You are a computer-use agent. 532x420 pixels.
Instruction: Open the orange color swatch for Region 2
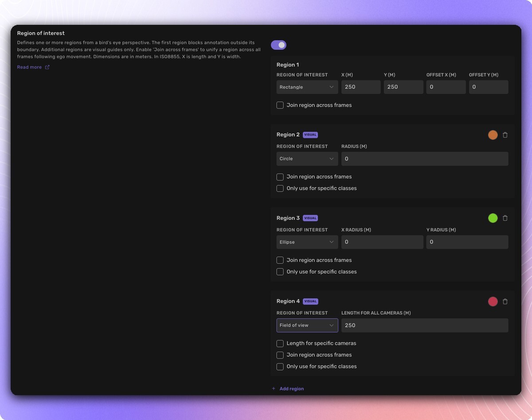point(493,135)
